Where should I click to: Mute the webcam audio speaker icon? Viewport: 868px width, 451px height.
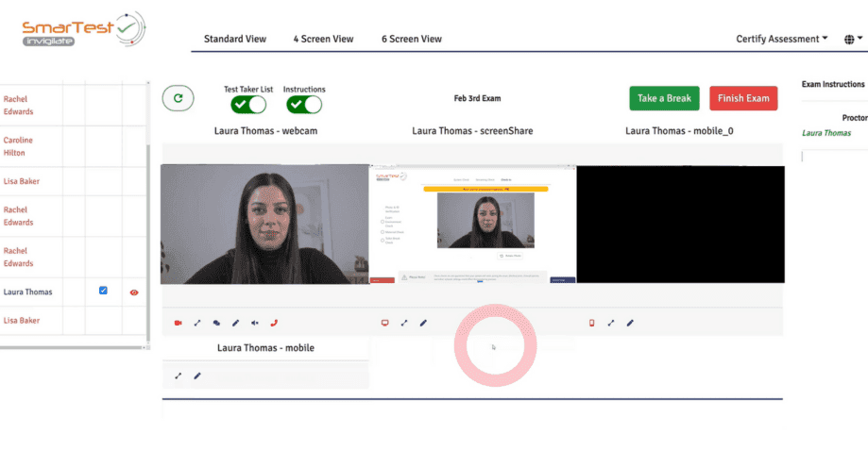click(x=255, y=323)
